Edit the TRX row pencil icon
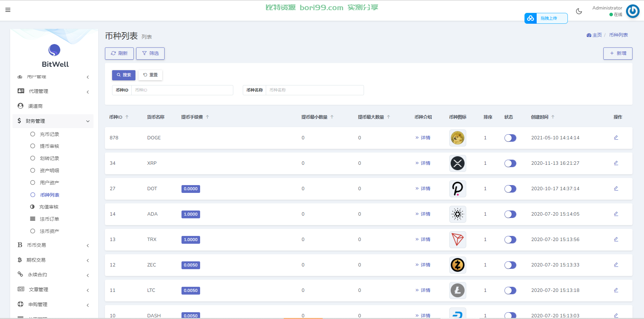 [x=616, y=239]
